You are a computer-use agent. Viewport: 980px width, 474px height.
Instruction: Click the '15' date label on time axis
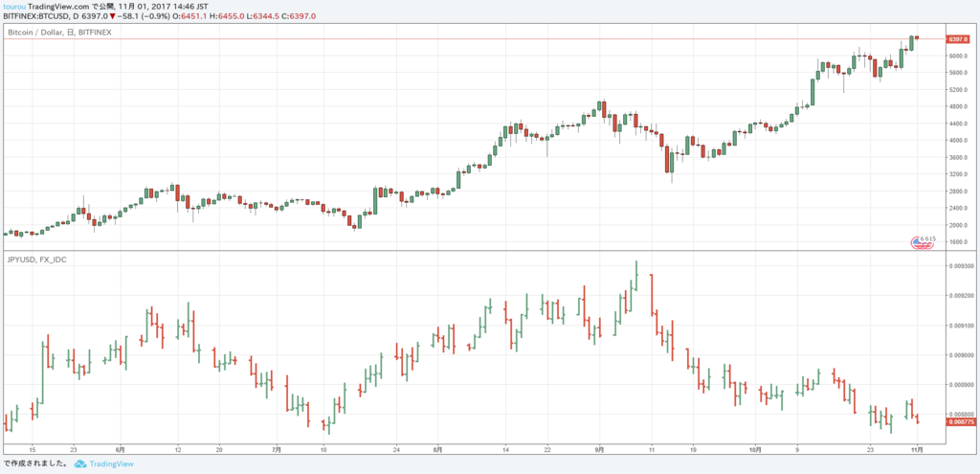(x=32, y=449)
